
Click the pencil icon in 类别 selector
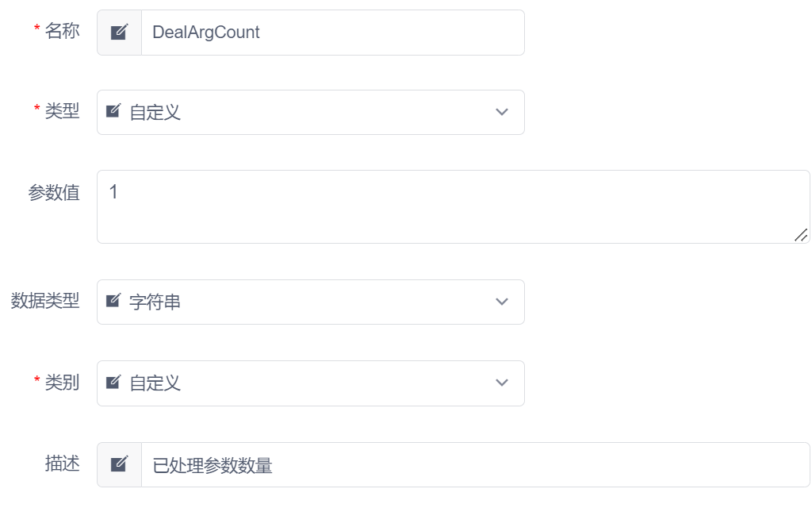[113, 383]
